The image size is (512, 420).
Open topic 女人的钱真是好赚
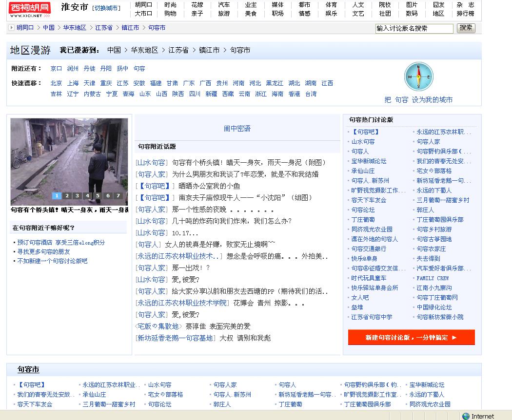[x=220, y=245]
